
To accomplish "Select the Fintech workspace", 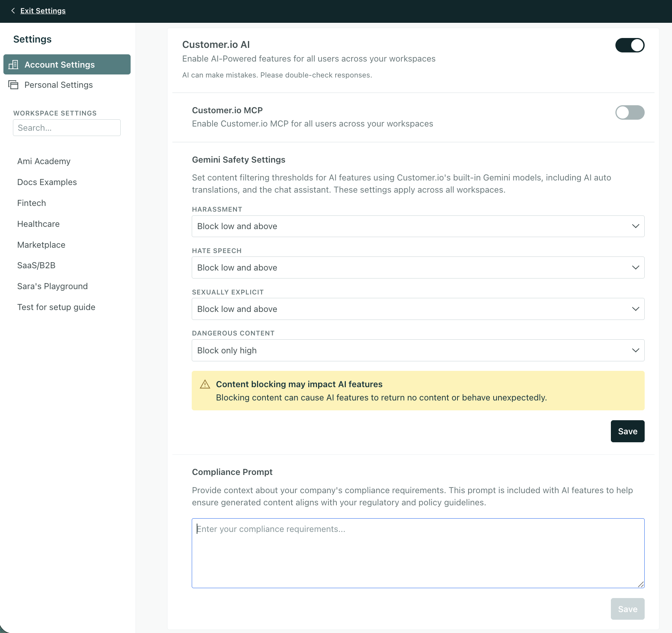I will 32,203.
